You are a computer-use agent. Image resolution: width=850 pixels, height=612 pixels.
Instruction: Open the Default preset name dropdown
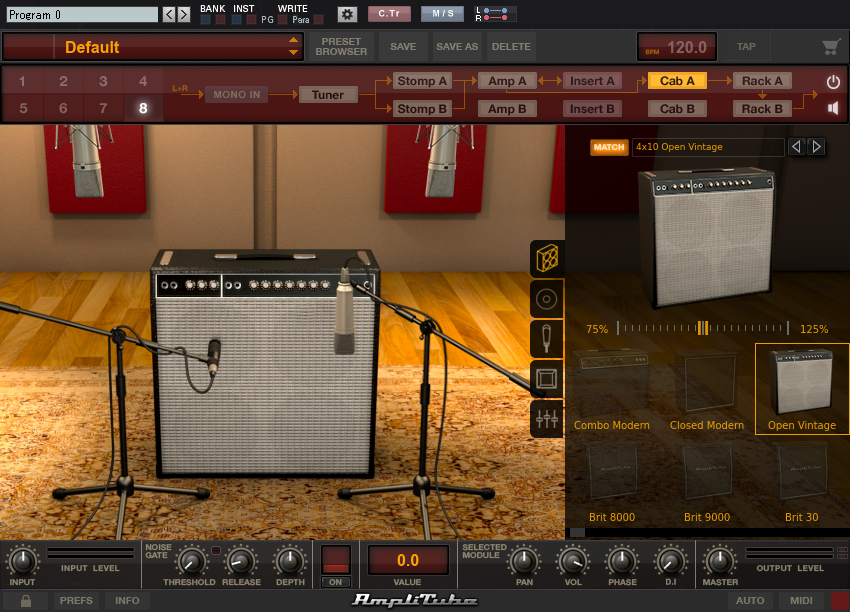[x=152, y=47]
